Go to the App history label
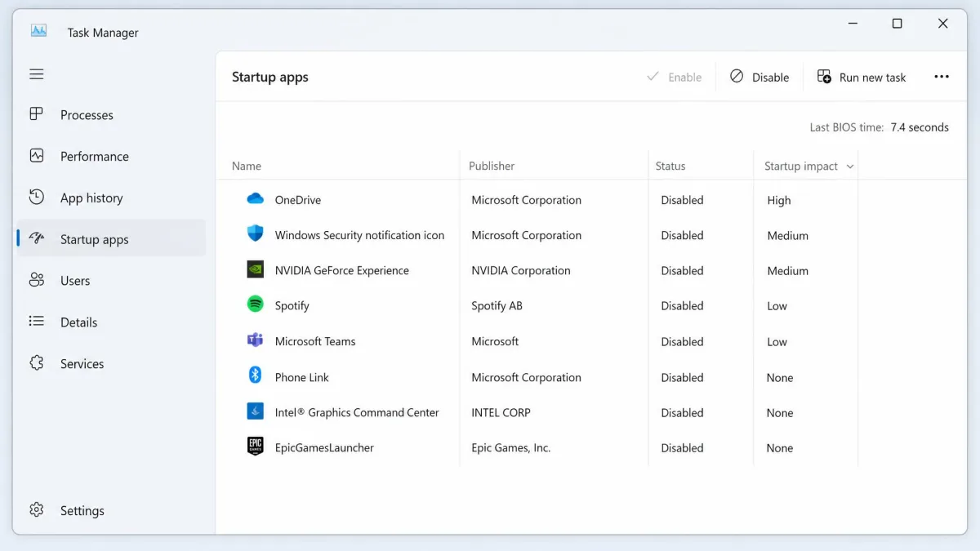The image size is (980, 551). [91, 198]
